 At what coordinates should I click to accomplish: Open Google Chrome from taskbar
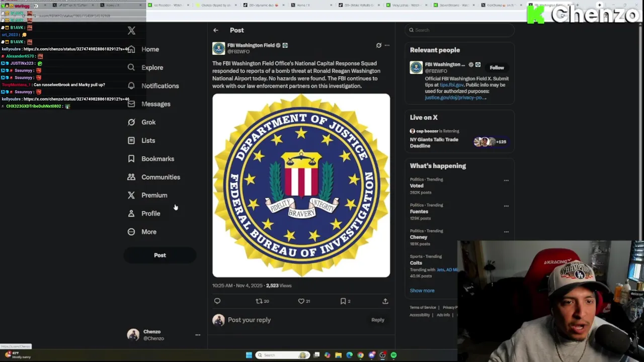[360, 355]
